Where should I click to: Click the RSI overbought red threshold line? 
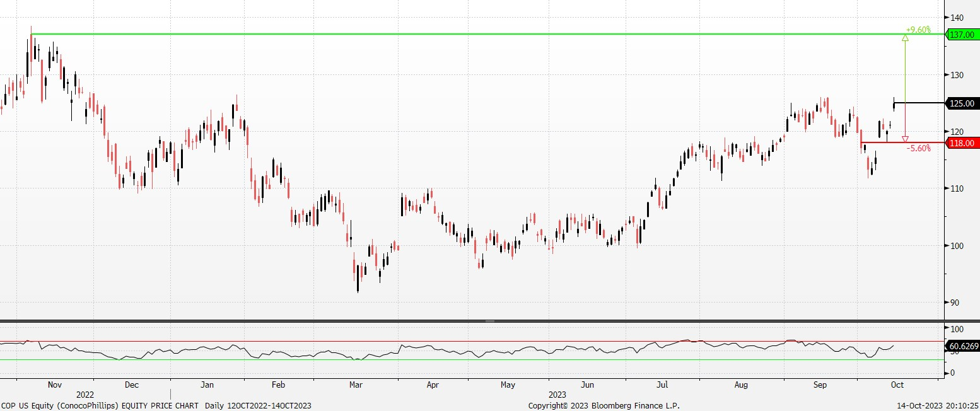(473, 341)
